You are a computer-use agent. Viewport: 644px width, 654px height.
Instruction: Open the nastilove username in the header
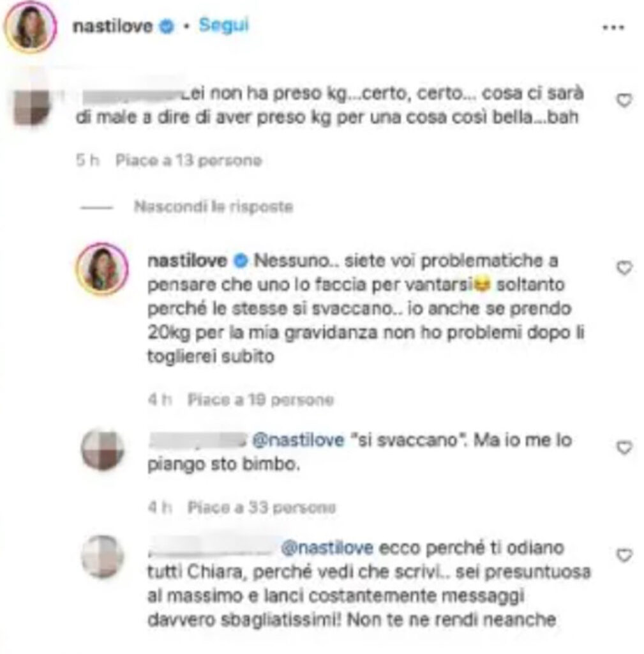coord(112,27)
